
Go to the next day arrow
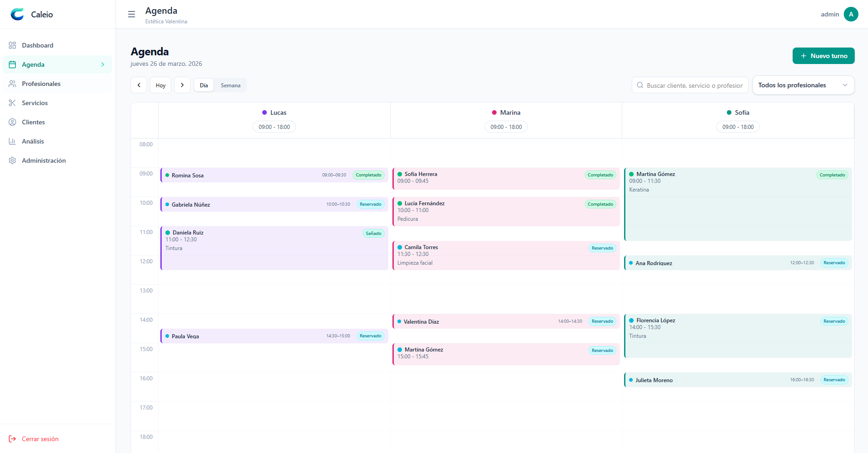pos(182,85)
